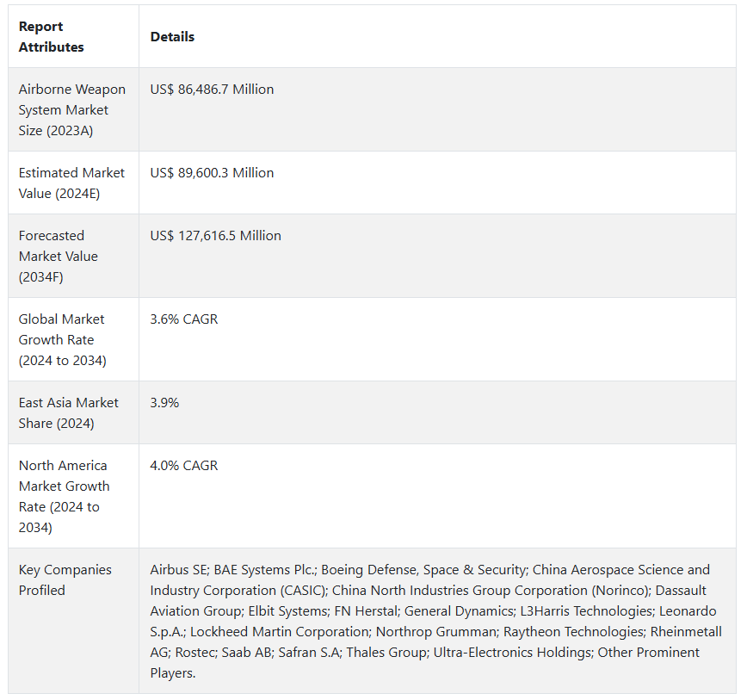Image resolution: width=747 pixels, height=700 pixels.
Task: Click the Airbus SE company name
Action: tap(178, 570)
